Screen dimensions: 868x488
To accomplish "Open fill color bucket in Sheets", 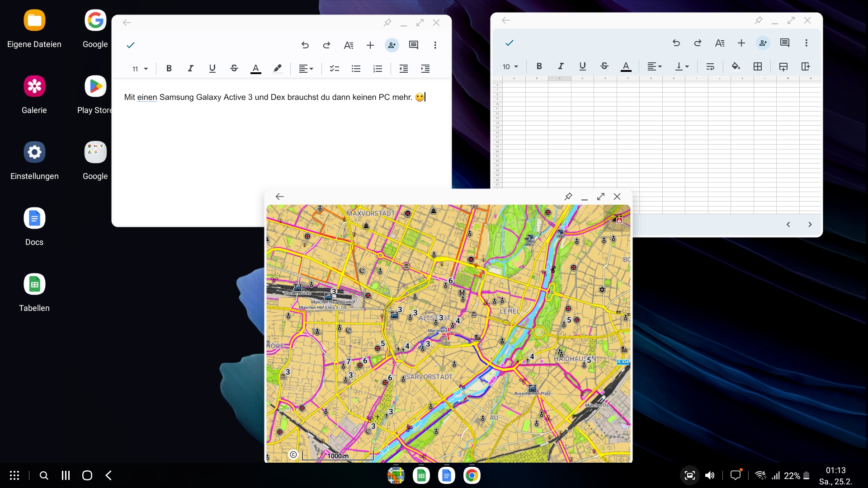I will [x=736, y=66].
